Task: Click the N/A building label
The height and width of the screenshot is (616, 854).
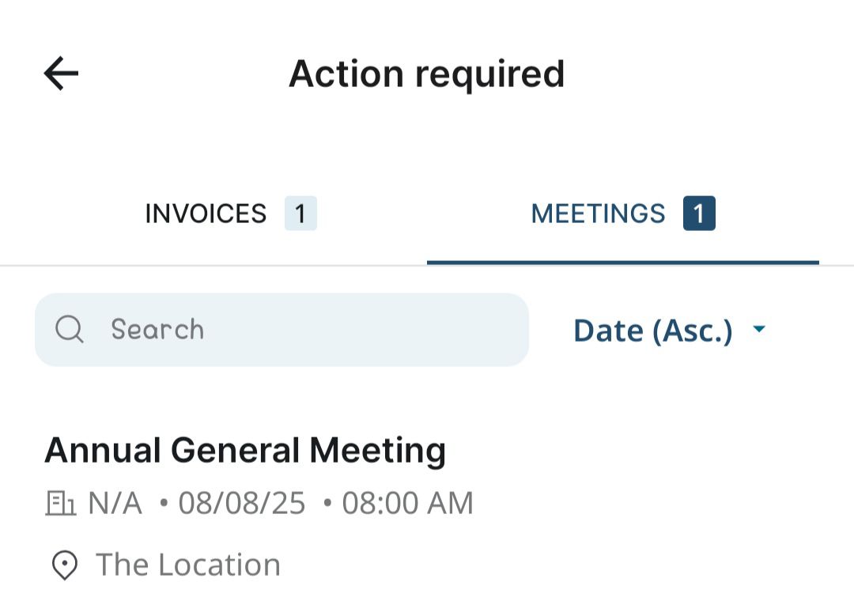Action: (x=115, y=503)
